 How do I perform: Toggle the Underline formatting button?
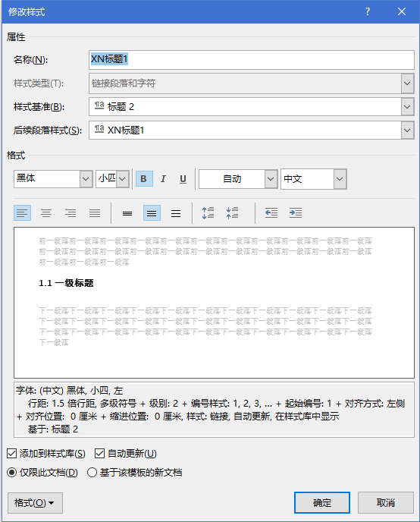(x=183, y=179)
